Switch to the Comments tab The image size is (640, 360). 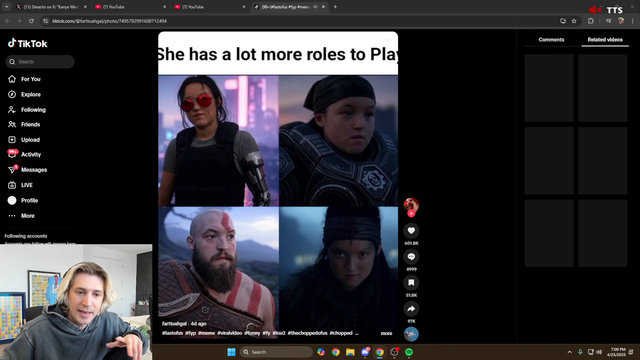pos(551,40)
